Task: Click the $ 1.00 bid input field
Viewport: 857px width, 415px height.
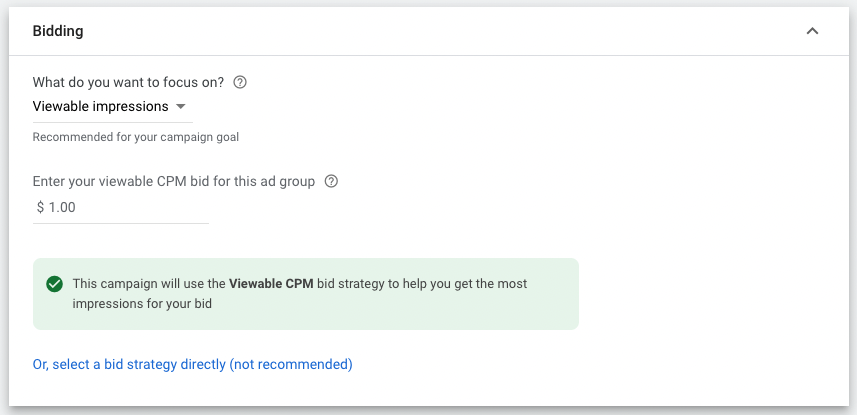Action: (x=120, y=207)
